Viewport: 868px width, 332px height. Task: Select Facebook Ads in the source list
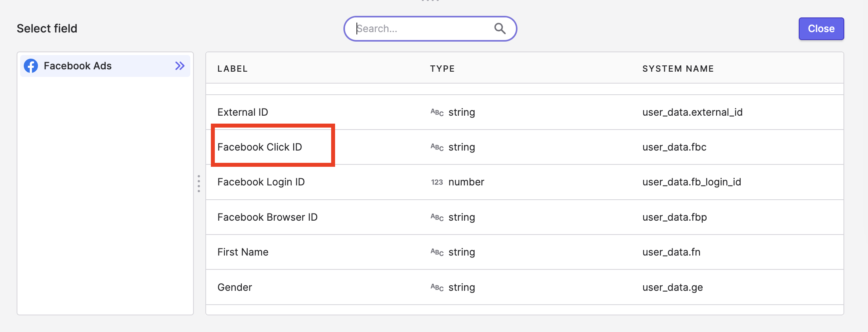tap(105, 66)
